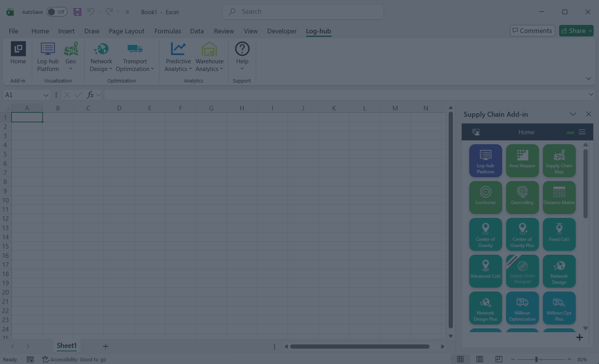The image size is (599, 364).
Task: Switch to the Page Layout tab
Action: (x=127, y=31)
